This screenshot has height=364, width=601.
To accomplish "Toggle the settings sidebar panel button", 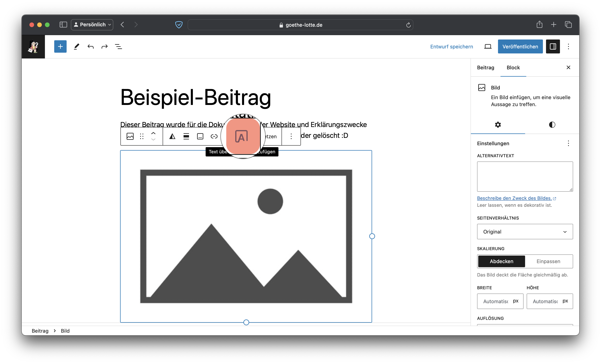I will (553, 46).
